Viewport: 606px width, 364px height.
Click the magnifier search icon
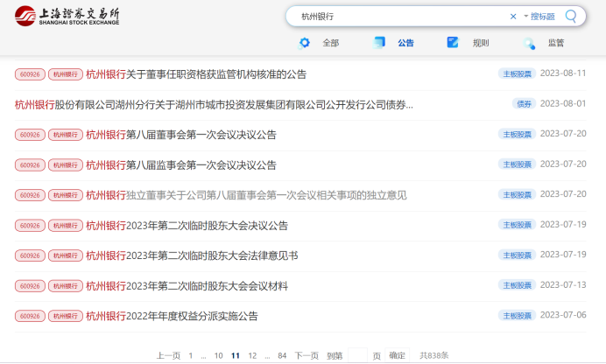[571, 16]
